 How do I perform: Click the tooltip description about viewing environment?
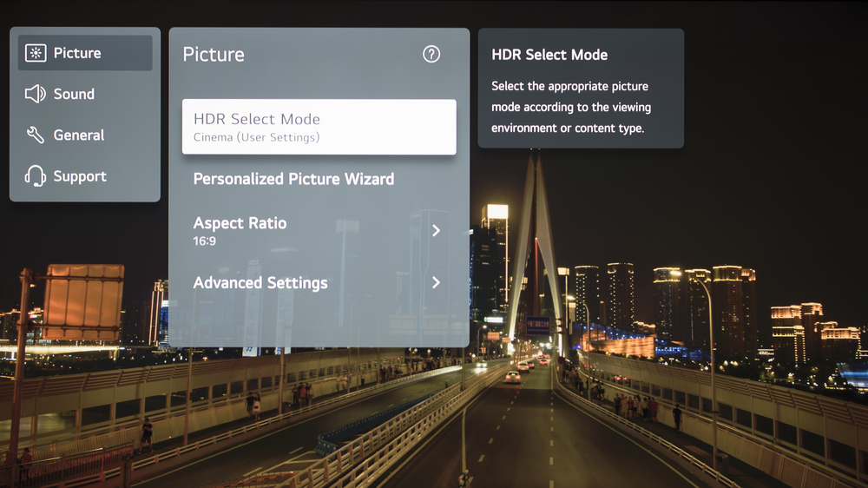[x=570, y=107]
